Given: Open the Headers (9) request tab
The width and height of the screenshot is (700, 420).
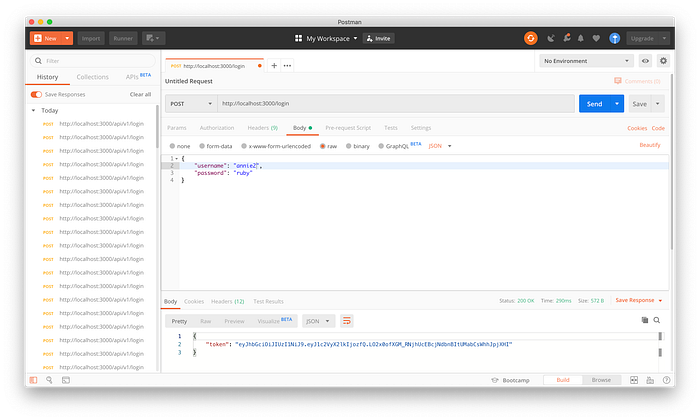Looking at the screenshot, I should [262, 128].
